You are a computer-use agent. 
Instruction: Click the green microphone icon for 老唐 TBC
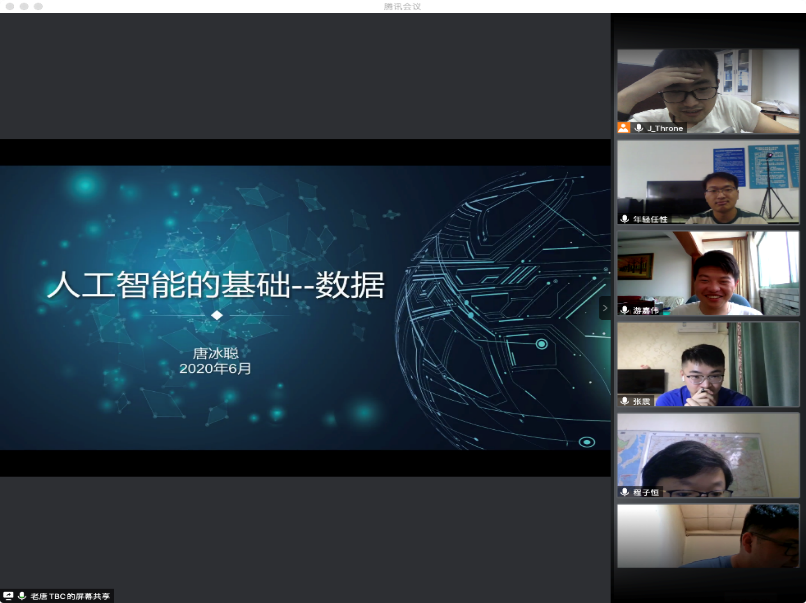click(x=22, y=596)
